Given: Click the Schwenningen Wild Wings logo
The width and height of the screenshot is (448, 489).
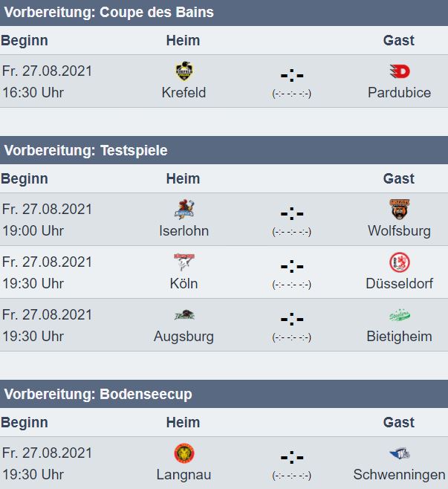Looking at the screenshot, I should click(400, 453).
